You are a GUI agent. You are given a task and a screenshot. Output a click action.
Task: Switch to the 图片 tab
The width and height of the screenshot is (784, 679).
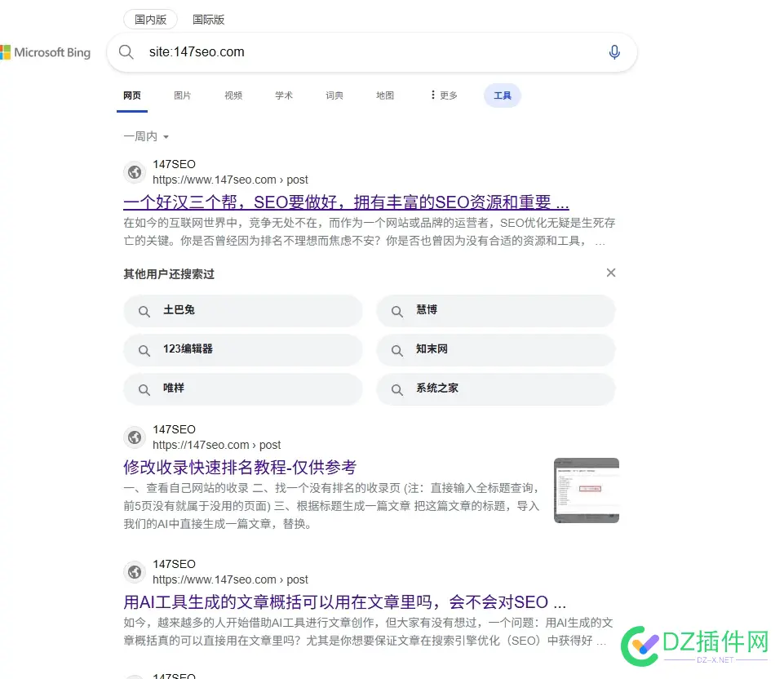point(183,95)
